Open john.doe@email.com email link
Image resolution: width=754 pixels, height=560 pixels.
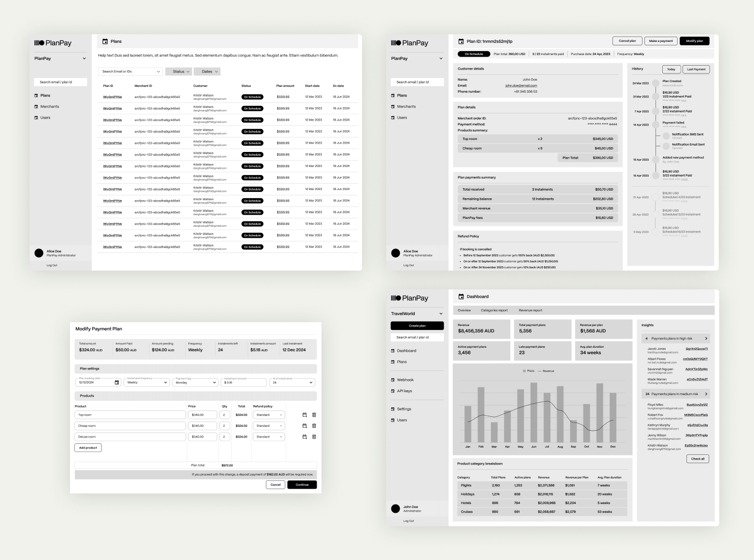click(521, 85)
